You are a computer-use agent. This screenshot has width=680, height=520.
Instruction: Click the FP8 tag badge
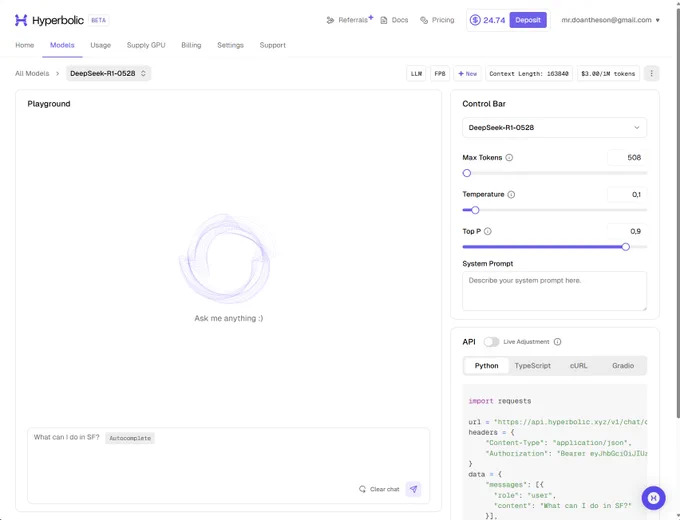pos(440,74)
